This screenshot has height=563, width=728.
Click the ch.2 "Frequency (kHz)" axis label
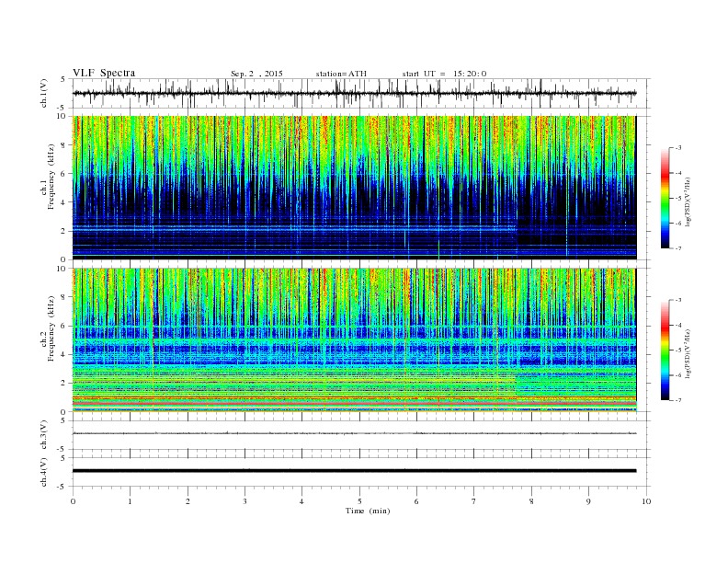[x=51, y=329]
